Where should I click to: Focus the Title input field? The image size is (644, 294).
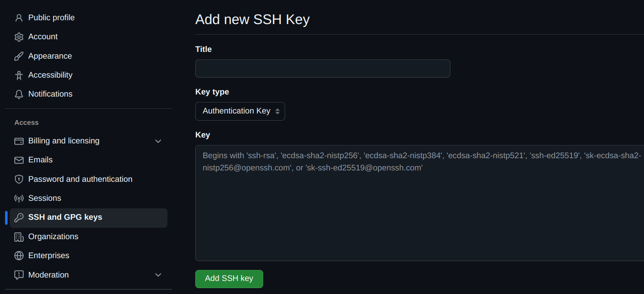(323, 68)
